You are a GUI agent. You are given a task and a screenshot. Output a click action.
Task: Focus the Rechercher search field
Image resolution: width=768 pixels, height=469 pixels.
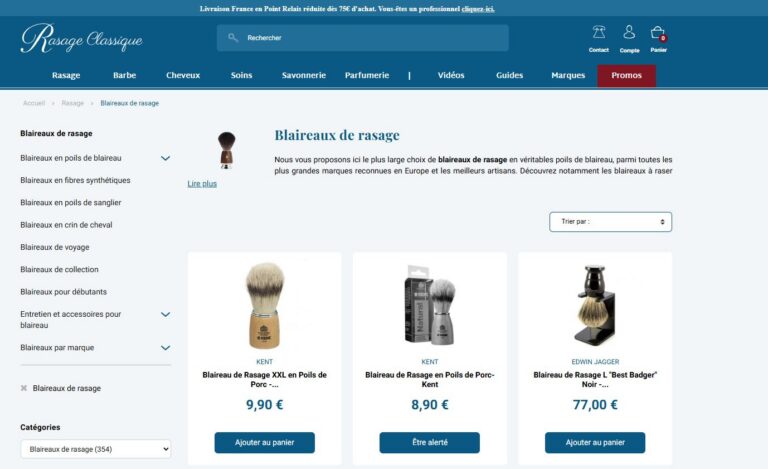click(x=362, y=38)
